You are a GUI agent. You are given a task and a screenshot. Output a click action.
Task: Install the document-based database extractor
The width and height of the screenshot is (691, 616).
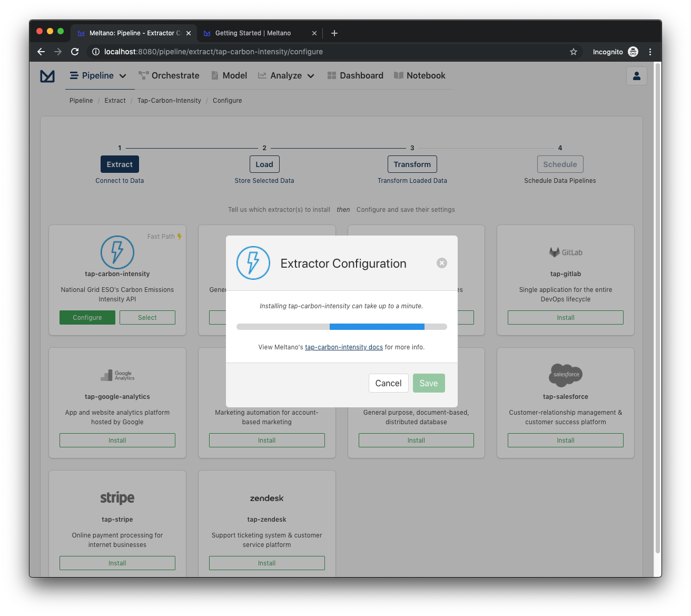point(416,441)
